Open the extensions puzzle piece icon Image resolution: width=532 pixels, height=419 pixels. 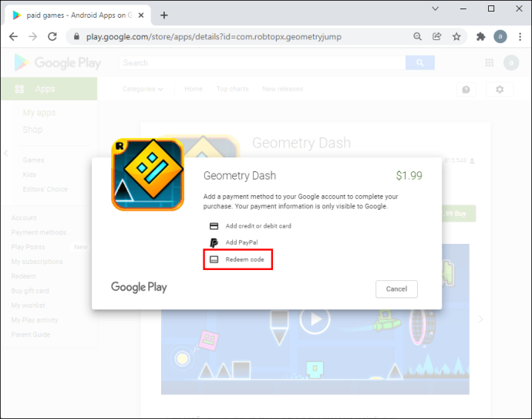click(x=481, y=36)
